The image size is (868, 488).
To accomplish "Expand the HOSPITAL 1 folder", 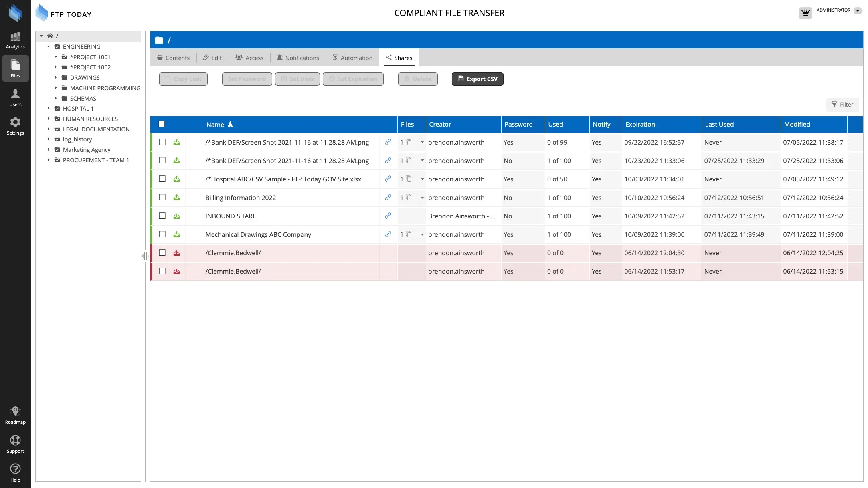I will [49, 109].
